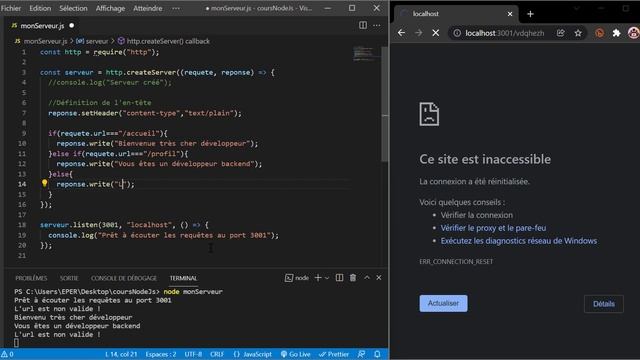The height and width of the screenshot is (360, 640).
Task: Open the browser profile avatar
Action: point(633,33)
